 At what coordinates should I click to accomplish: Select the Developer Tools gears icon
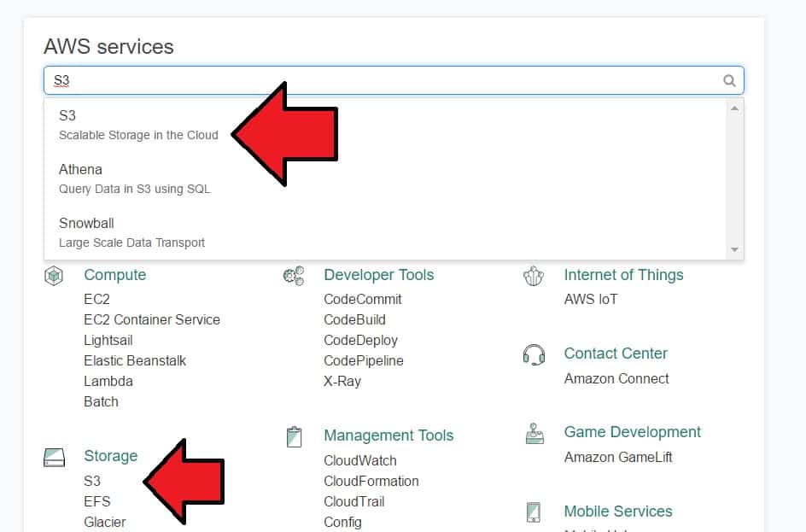294,276
